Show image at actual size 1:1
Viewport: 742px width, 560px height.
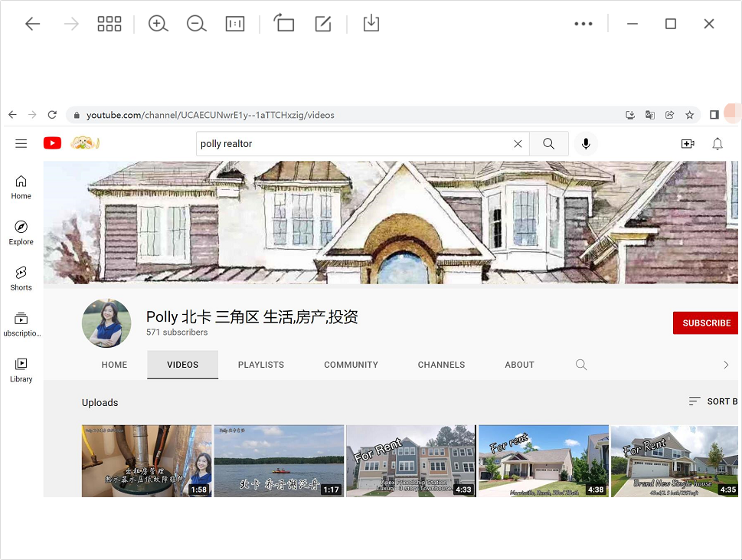(x=235, y=24)
